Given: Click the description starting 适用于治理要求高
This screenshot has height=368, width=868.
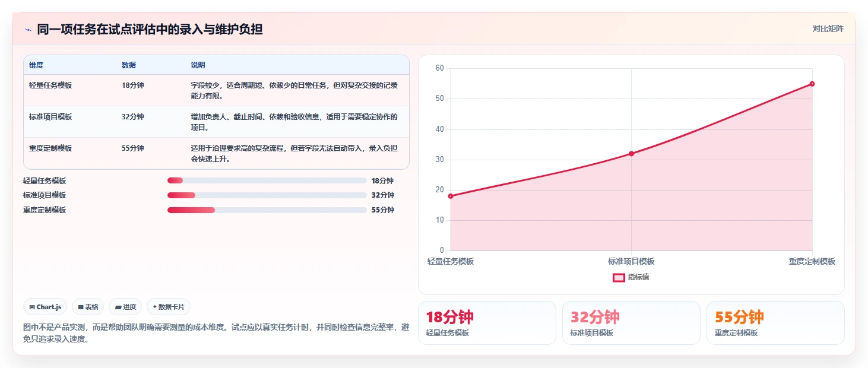Looking at the screenshot, I should [294, 153].
